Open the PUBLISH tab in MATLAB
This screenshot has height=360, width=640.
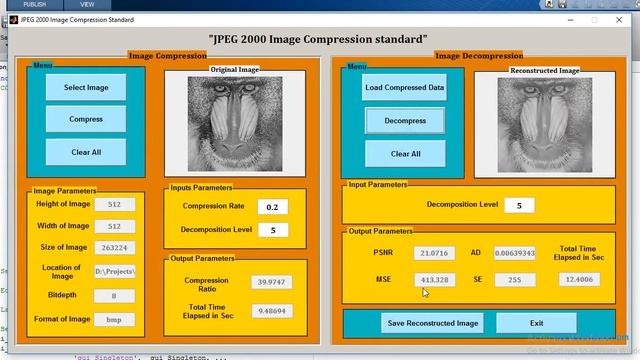click(x=35, y=4)
